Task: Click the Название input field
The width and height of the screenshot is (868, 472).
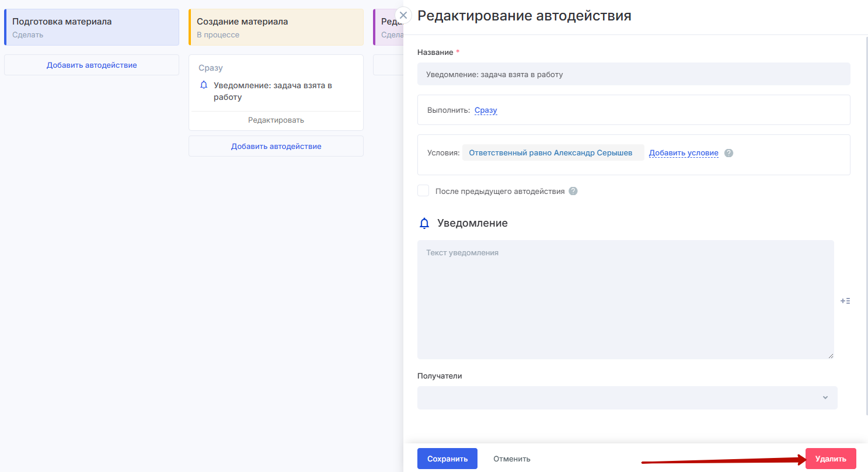Action: click(633, 74)
